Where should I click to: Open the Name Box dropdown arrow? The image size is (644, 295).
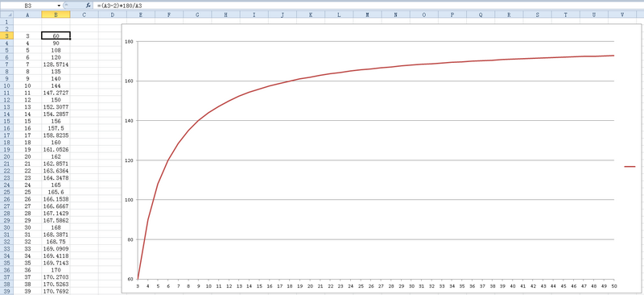60,6
